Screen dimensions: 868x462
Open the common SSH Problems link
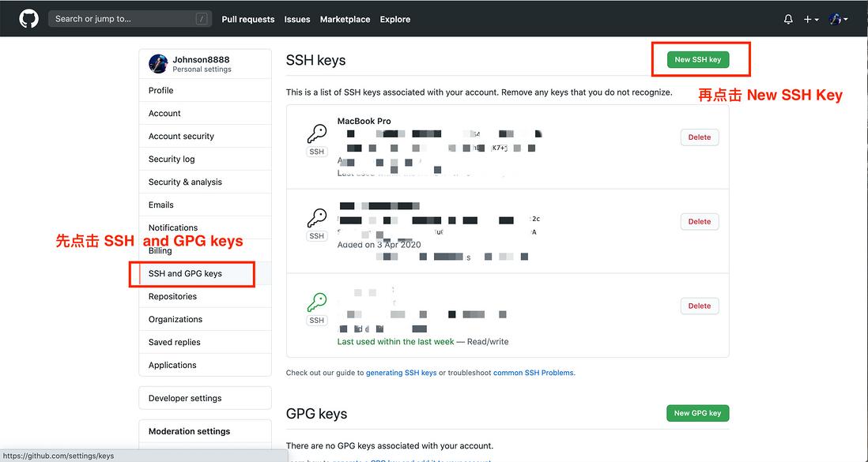click(534, 373)
